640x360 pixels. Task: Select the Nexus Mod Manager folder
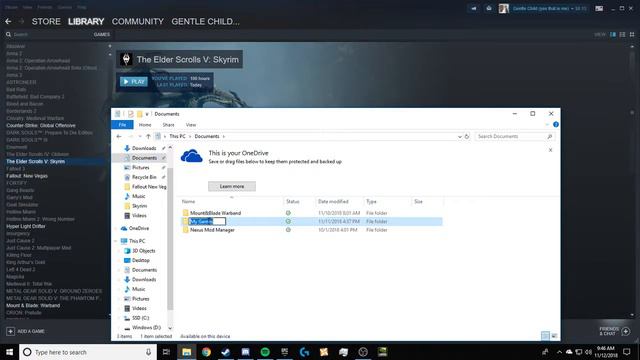point(212,230)
